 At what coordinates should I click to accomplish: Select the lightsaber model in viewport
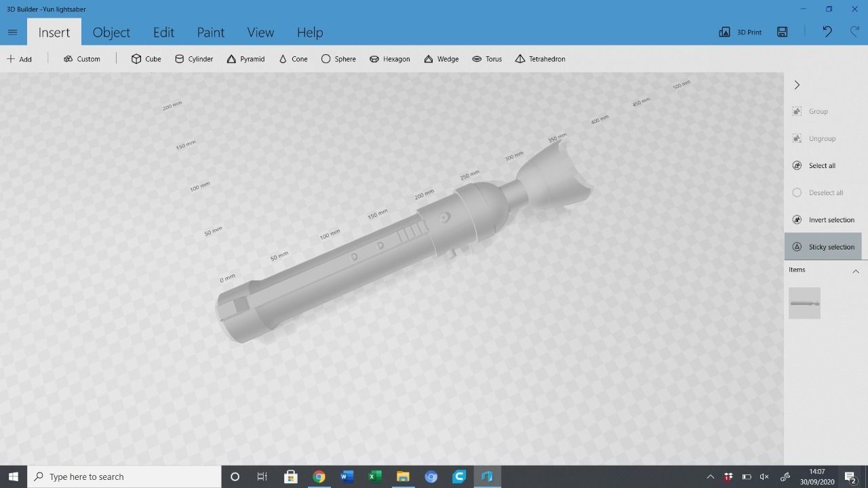click(x=404, y=240)
